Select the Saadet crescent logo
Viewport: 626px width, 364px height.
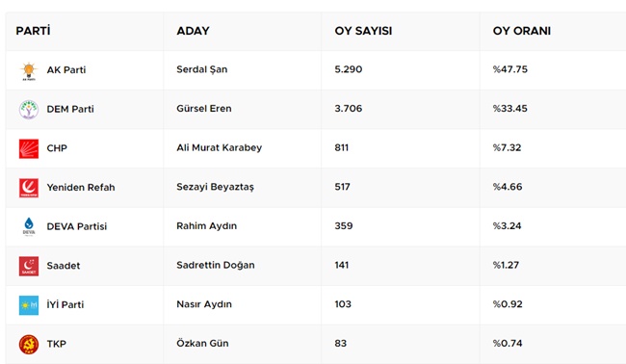(29, 266)
